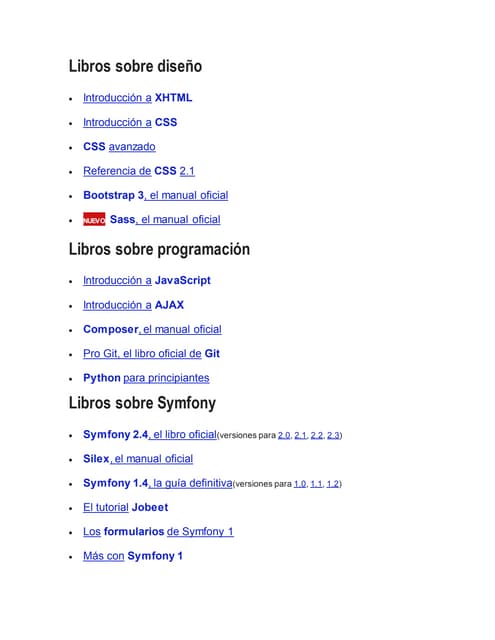
Task: Open Python para principiantes link
Action: pyautogui.click(x=146, y=378)
